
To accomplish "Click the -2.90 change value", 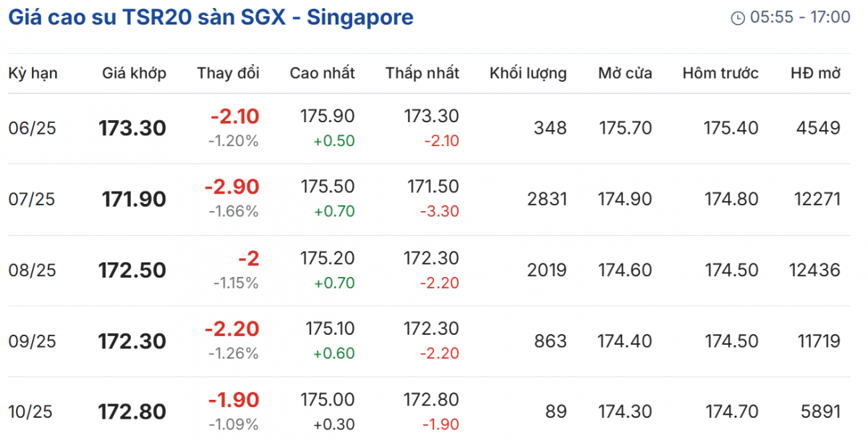I will click(231, 187).
